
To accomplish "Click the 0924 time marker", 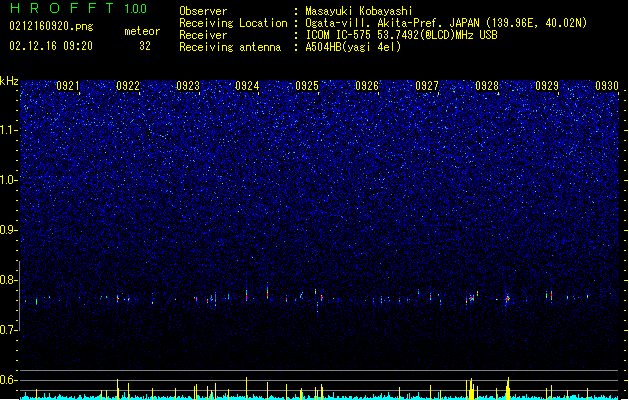I will coord(247,86).
